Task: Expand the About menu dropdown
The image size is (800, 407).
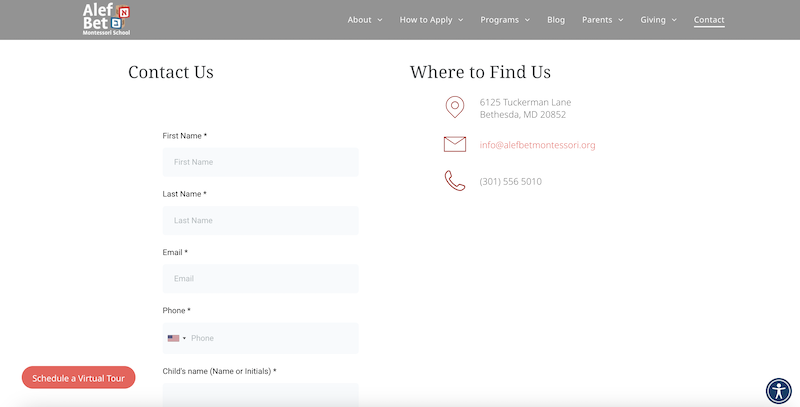Action: tap(364, 20)
